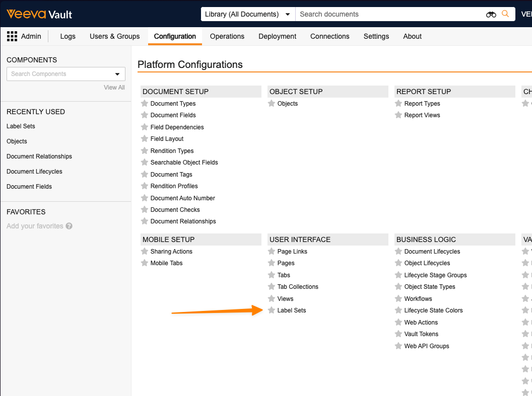Star the Field Layout item
The image size is (532, 396).
click(145, 138)
